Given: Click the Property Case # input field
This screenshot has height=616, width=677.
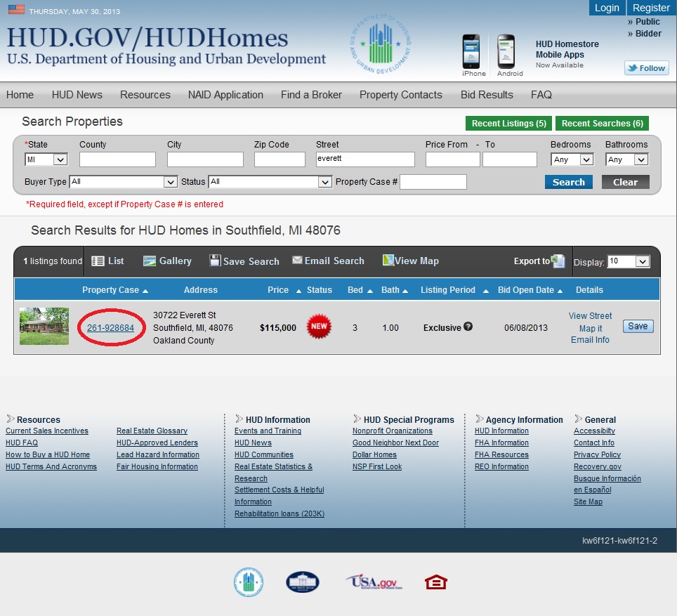Looking at the screenshot, I should pyautogui.click(x=433, y=182).
